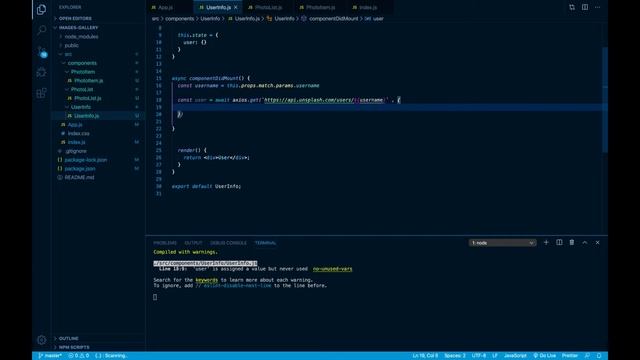Open package.json in the file explorer
The height and width of the screenshot is (360, 640).
[80, 169]
